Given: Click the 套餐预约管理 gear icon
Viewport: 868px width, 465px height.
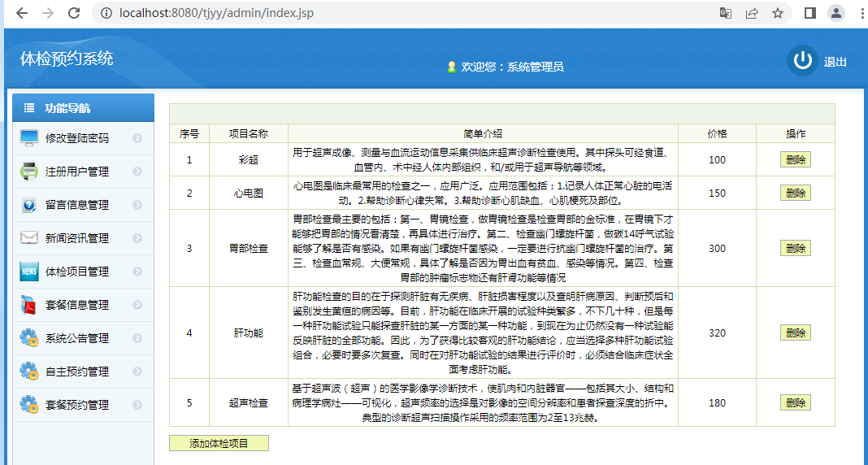Looking at the screenshot, I should pyautogui.click(x=29, y=404).
